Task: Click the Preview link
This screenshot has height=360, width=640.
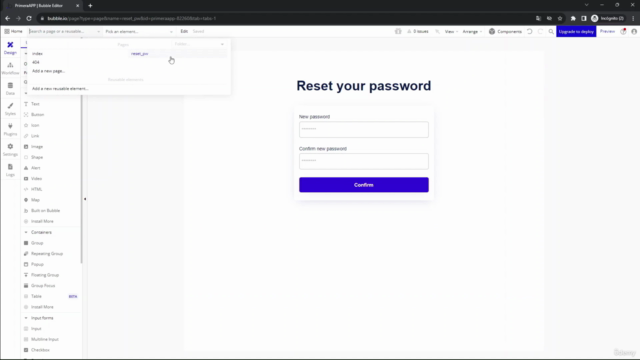Action: point(607,31)
